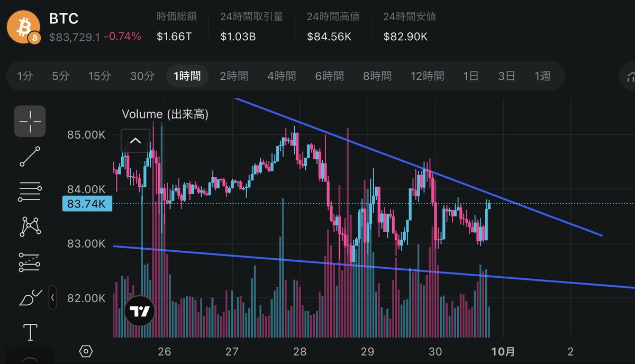635x364 pixels.
Task: Click the $1.66T market cap value
Action: coord(175,37)
